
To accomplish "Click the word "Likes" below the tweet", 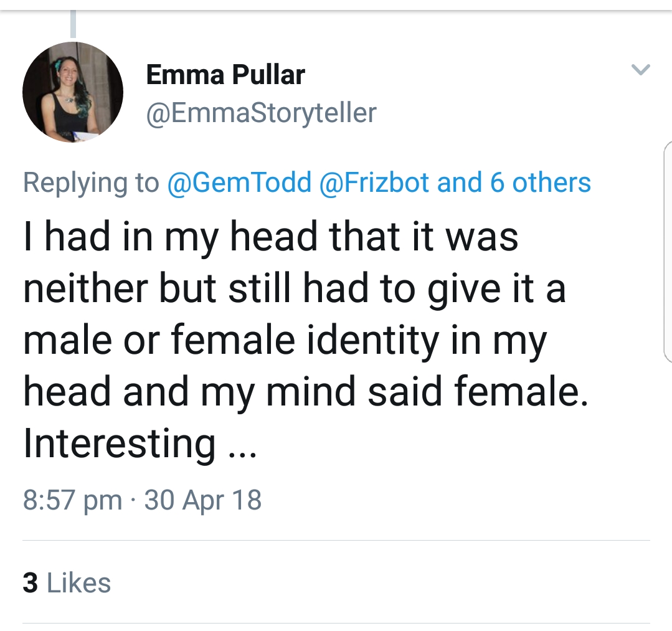I will 79,583.
